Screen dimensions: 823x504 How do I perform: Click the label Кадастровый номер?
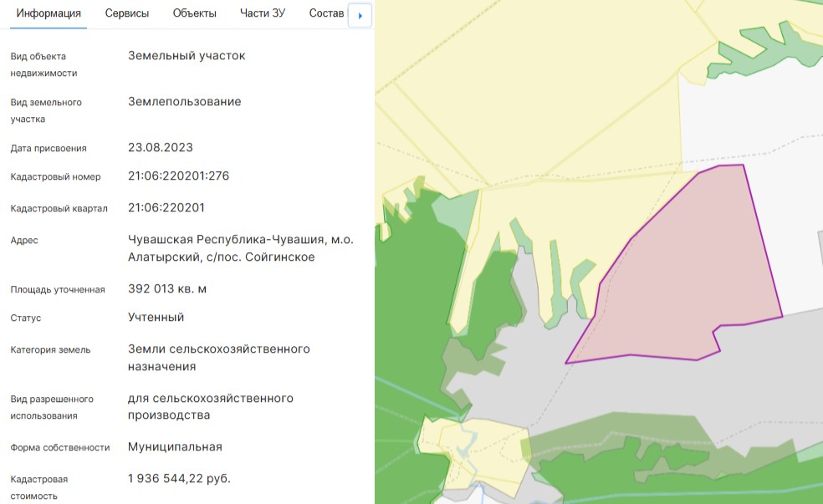coord(56,176)
